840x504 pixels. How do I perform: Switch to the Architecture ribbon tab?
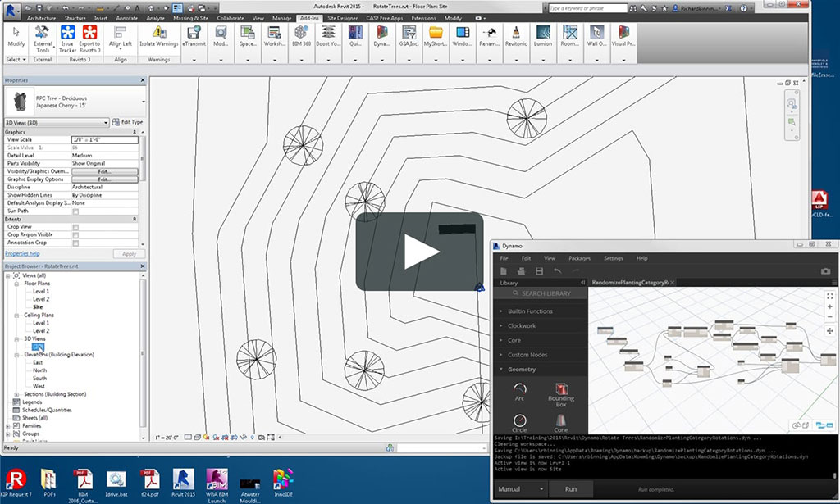(x=41, y=18)
